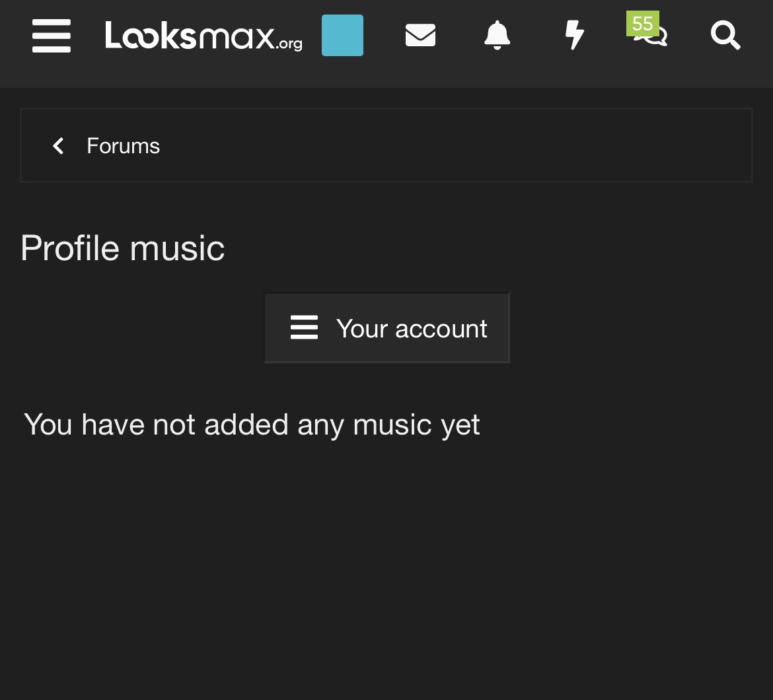Click three-line icon inside Your account

coord(304,328)
